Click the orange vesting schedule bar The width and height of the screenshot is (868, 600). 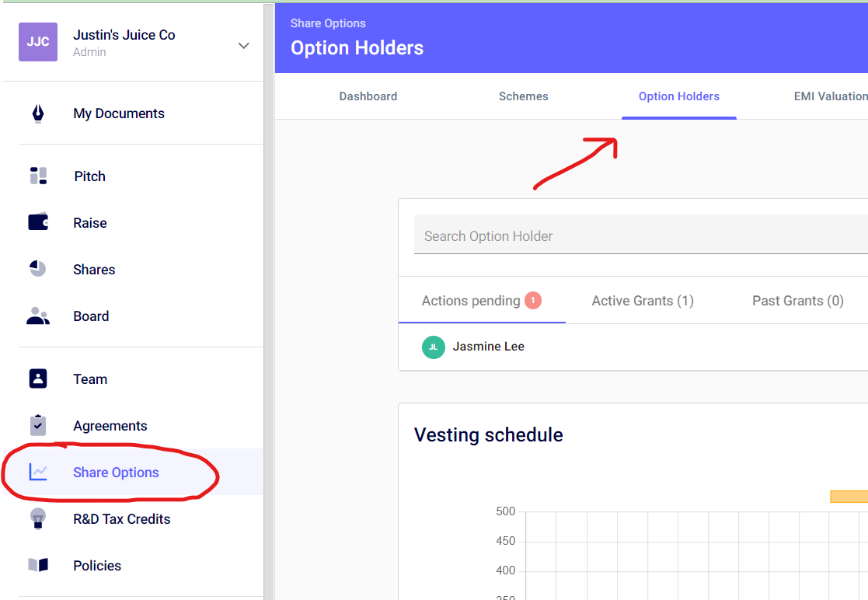tap(849, 497)
